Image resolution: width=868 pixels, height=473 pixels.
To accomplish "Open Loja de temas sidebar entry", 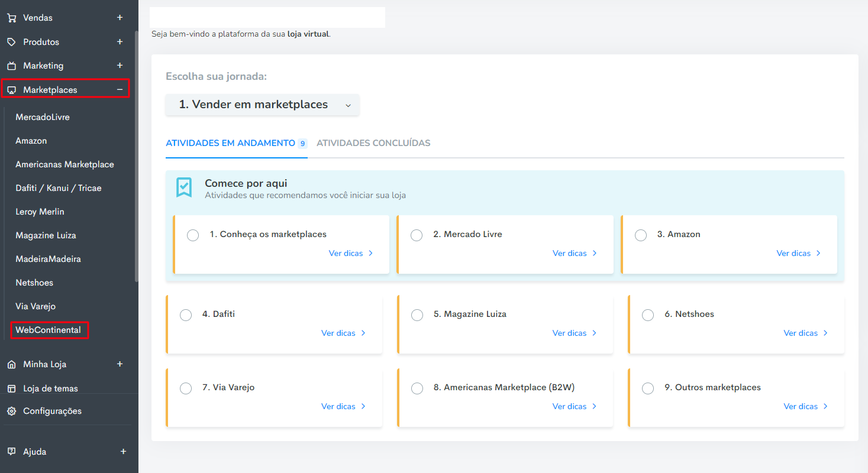I will click(x=50, y=388).
